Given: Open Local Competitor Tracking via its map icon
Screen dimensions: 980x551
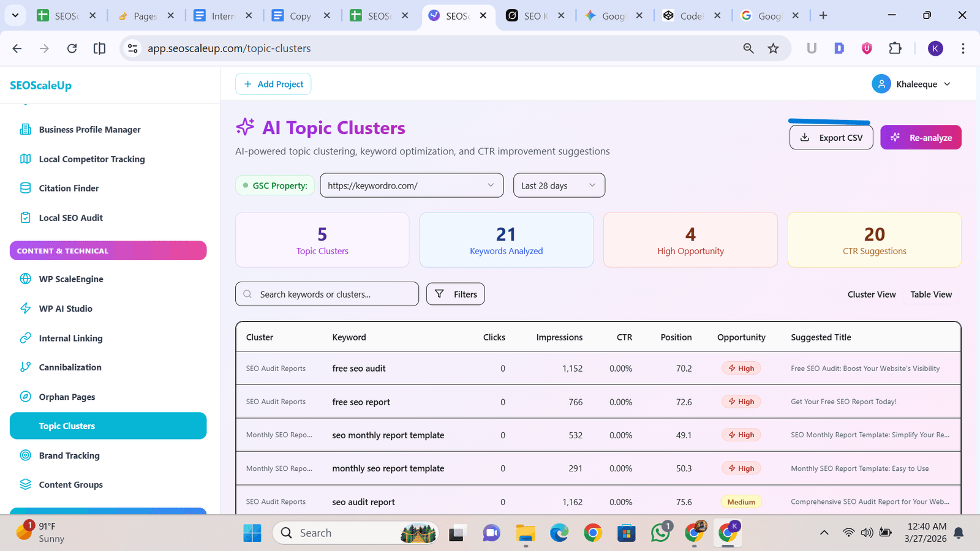Looking at the screenshot, I should pyautogui.click(x=25, y=159).
